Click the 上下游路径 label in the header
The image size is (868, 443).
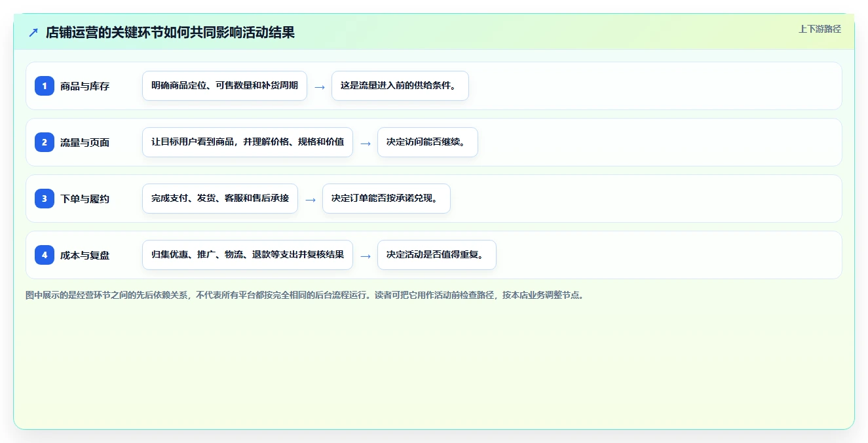click(x=820, y=29)
